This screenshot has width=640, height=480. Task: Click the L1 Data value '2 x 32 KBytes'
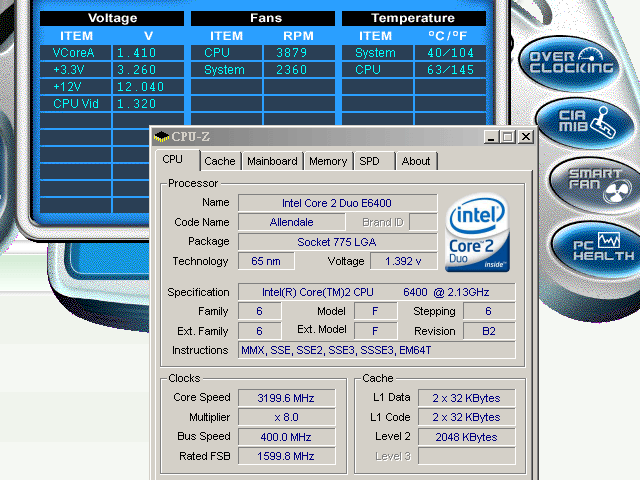(467, 398)
